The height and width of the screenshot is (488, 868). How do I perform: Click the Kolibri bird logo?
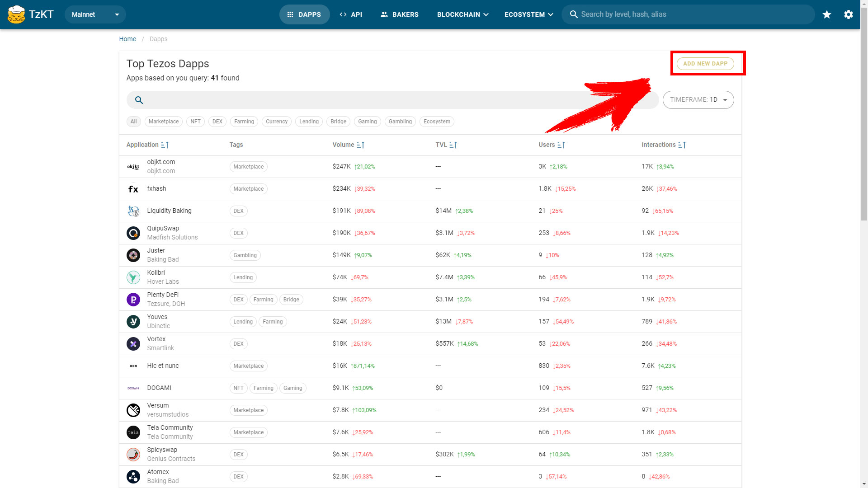133,277
